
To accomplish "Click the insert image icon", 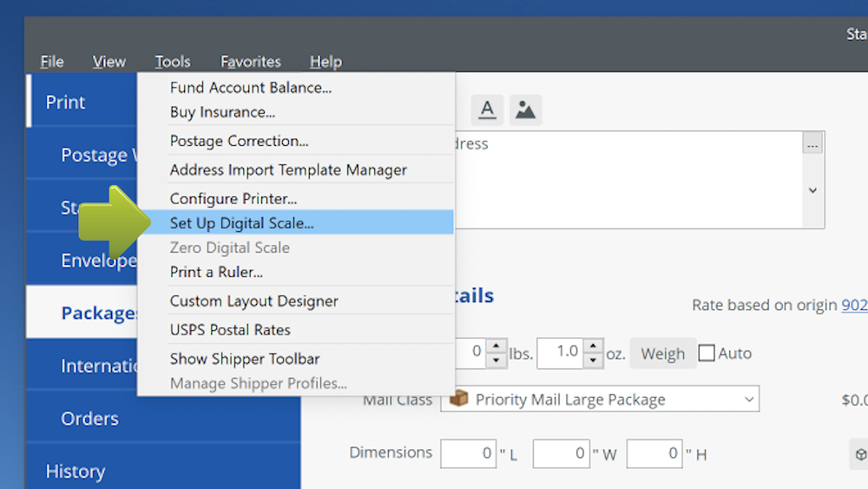I will (x=525, y=109).
